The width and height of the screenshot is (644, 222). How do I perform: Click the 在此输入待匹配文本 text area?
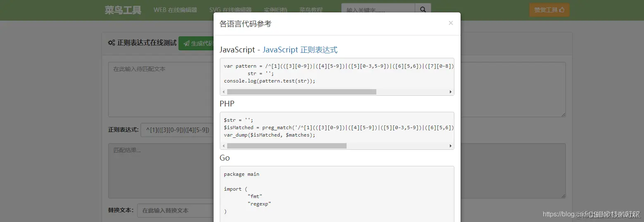tap(161, 90)
